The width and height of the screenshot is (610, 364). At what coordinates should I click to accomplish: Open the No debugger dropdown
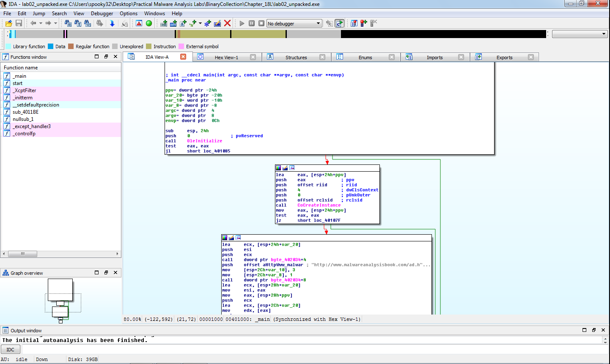pyautogui.click(x=294, y=23)
